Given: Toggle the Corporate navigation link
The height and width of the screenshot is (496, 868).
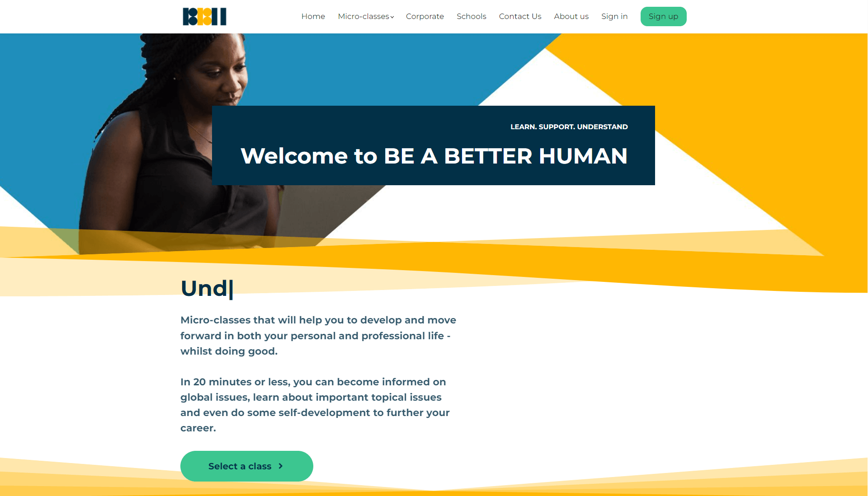Looking at the screenshot, I should [425, 16].
